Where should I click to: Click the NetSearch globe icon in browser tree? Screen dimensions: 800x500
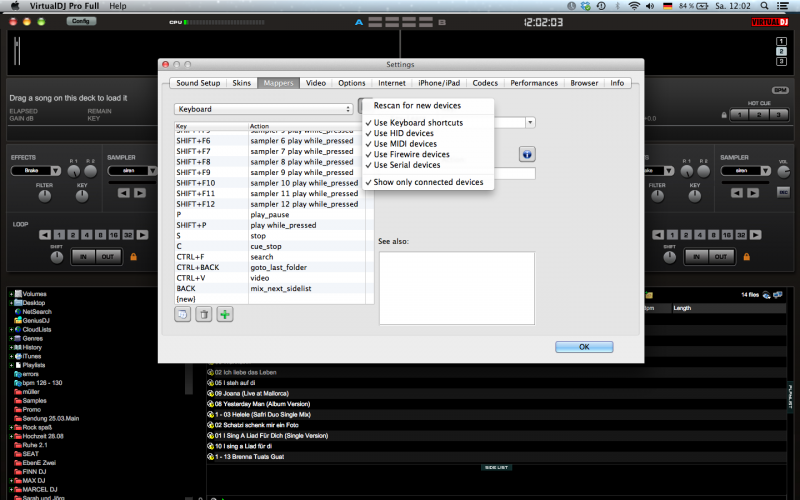point(18,311)
